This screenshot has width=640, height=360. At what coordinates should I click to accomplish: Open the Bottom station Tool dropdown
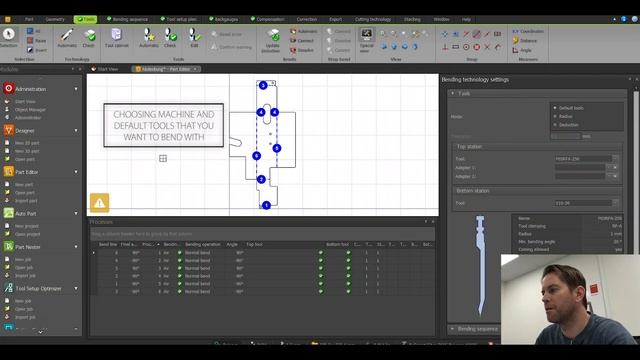pyautogui.click(x=616, y=203)
